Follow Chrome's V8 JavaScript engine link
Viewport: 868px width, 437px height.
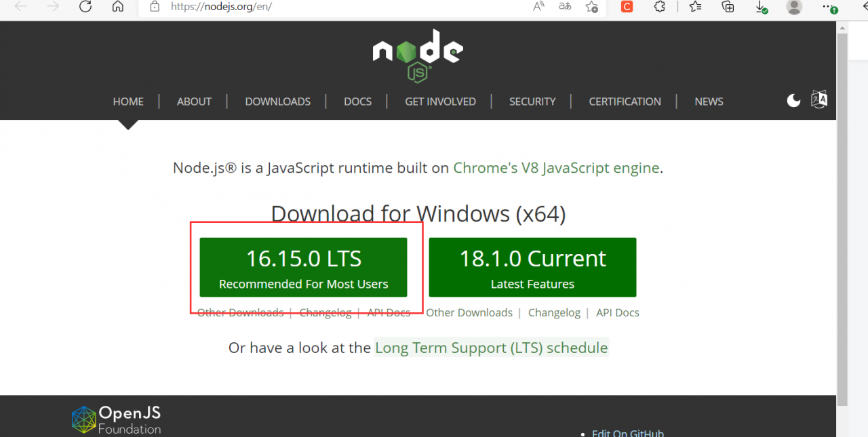point(556,168)
